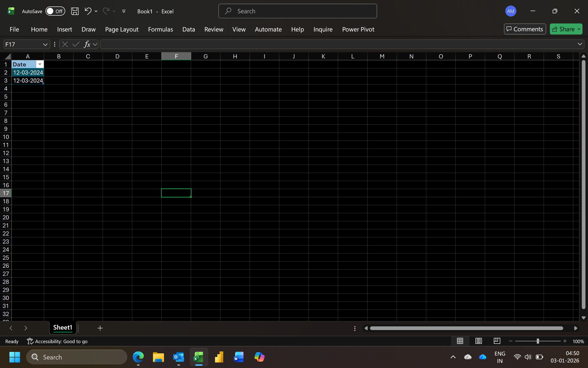
Task: Expand the formula bar chevron
Action: click(580, 44)
